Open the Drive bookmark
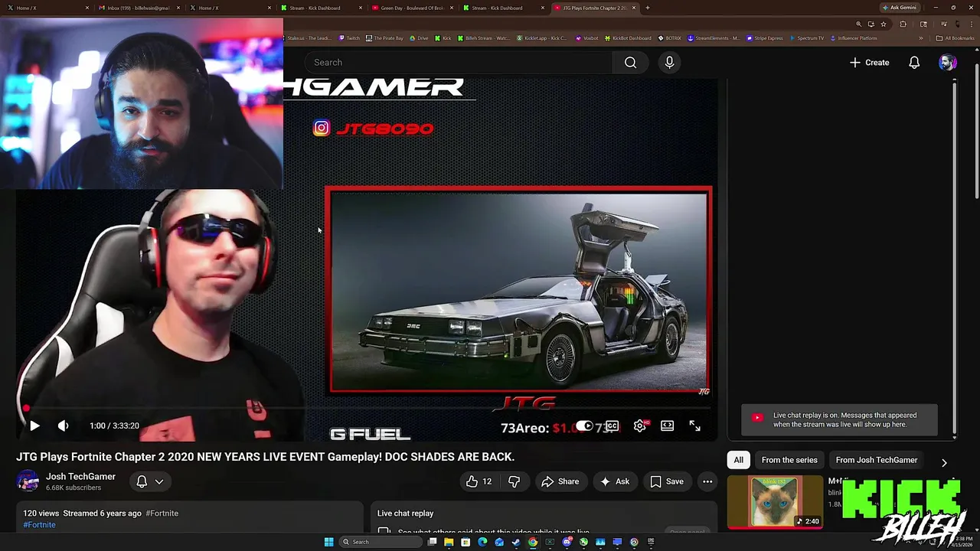Screen dimensions: 980x551 [x=419, y=38]
